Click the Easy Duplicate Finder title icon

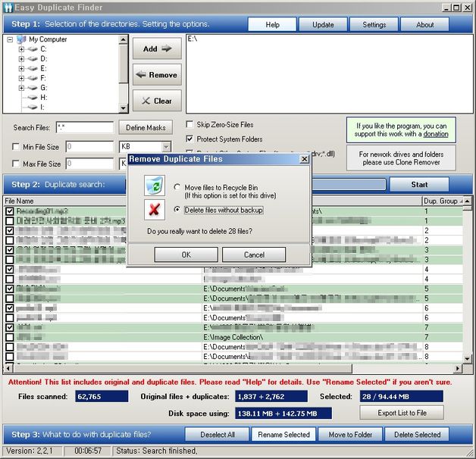coord(8,8)
